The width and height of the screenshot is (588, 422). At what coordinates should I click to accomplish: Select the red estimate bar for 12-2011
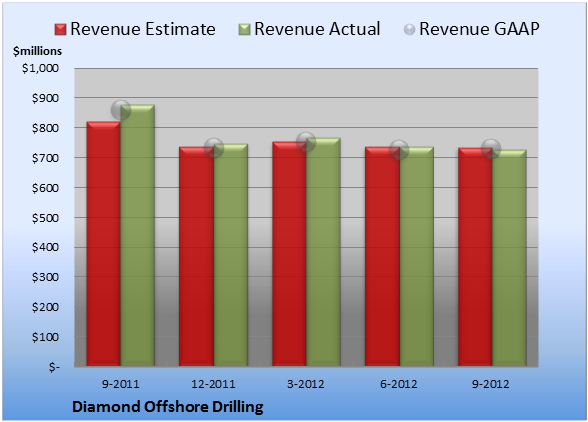pos(196,256)
